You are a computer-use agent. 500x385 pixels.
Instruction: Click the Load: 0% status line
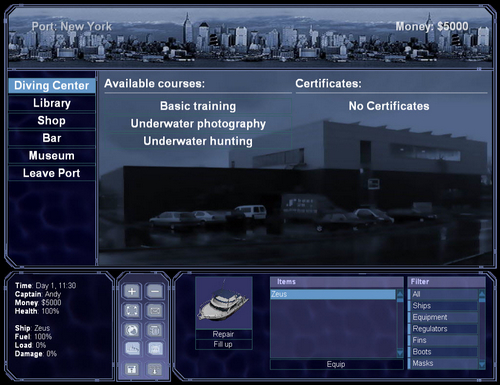point(30,345)
